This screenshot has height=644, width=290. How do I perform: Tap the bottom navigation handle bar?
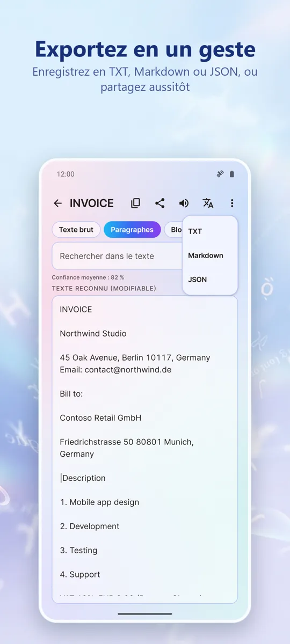pyautogui.click(x=145, y=613)
